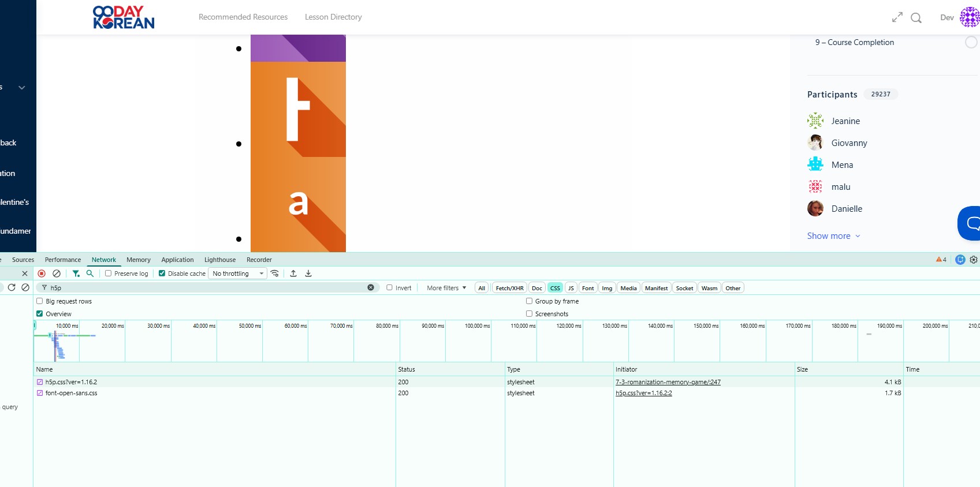This screenshot has height=487, width=980.
Task: Click the export HAR download icon
Action: pyautogui.click(x=308, y=274)
